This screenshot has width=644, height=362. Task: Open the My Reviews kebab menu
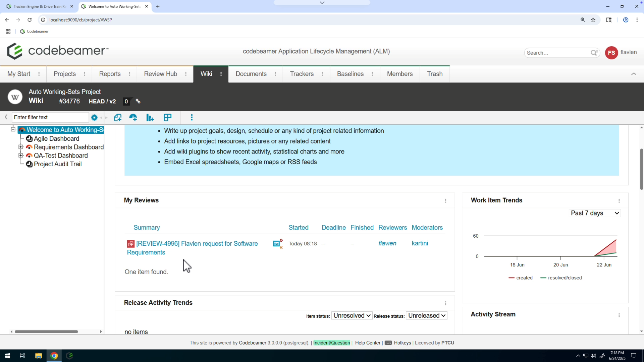click(x=445, y=201)
